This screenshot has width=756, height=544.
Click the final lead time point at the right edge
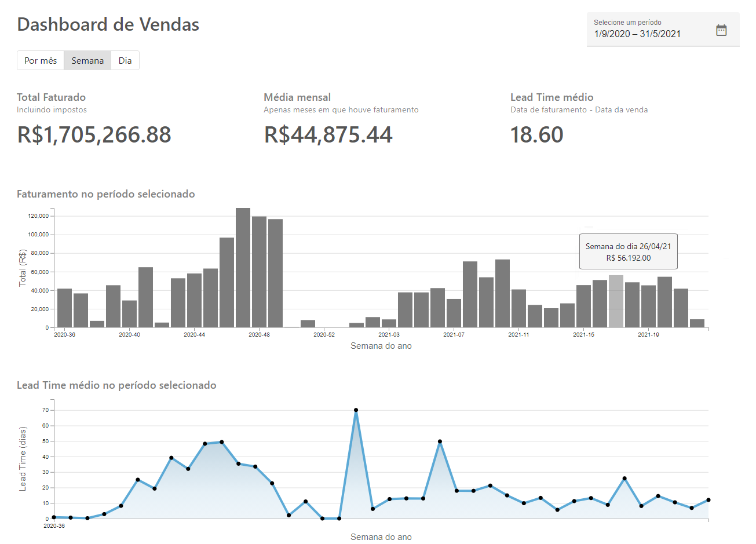[x=708, y=500]
